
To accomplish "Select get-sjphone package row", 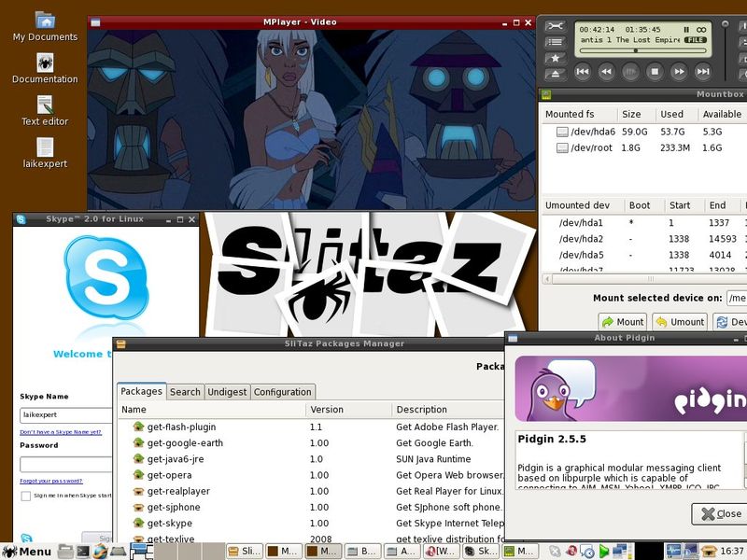I will pyautogui.click(x=311, y=507).
